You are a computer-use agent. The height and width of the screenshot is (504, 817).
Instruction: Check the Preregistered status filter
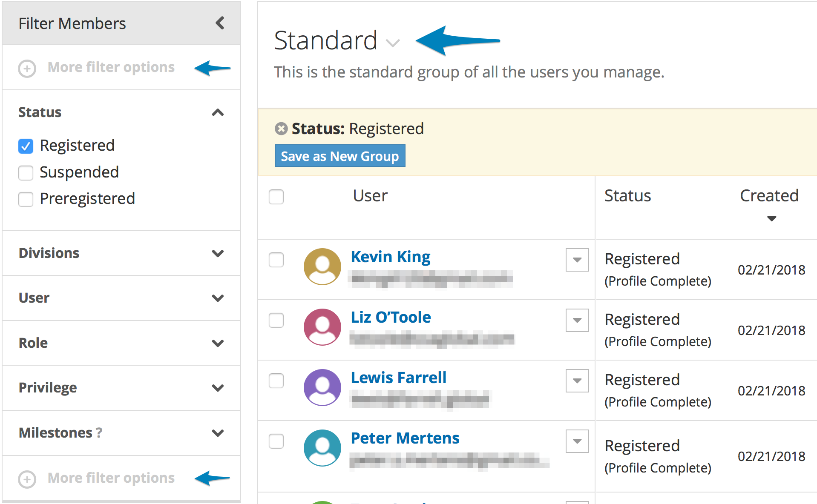pyautogui.click(x=26, y=199)
